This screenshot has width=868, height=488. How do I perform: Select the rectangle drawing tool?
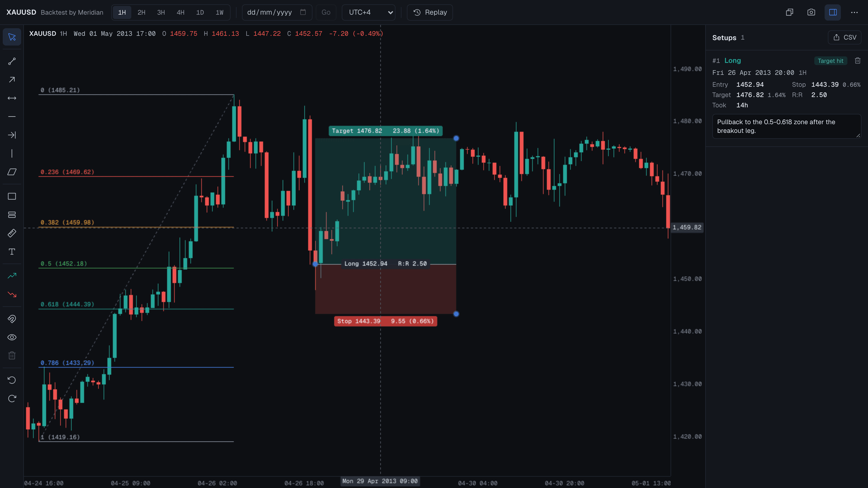[12, 196]
